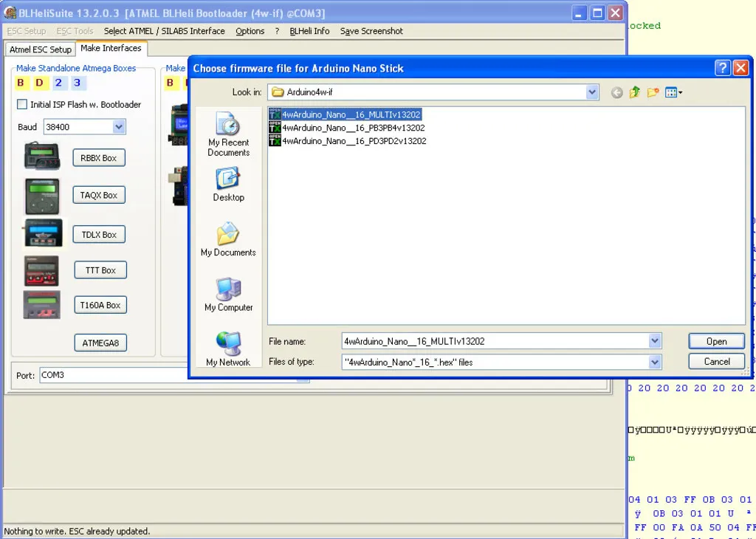Click the Cancel button
This screenshot has height=539, width=756.
716,362
